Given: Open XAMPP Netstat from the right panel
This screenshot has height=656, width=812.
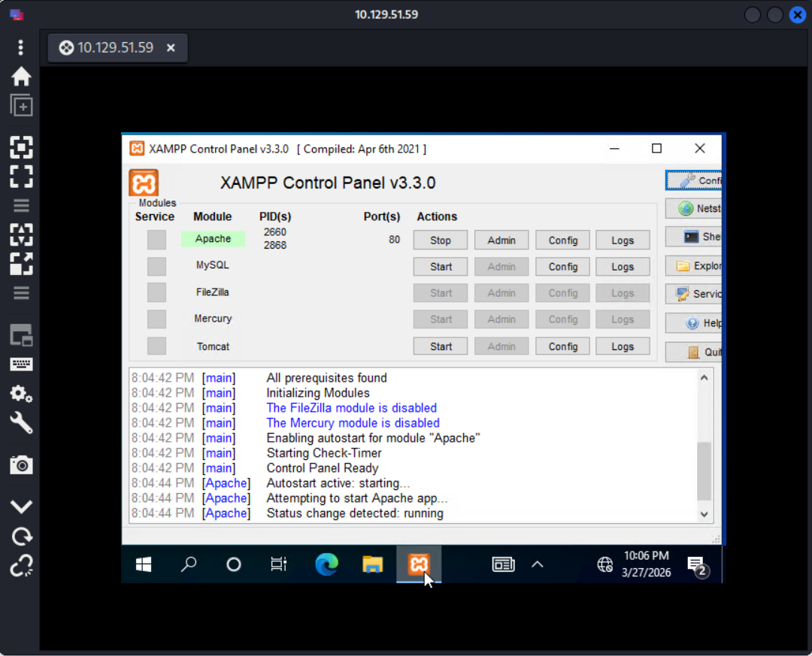Looking at the screenshot, I should pos(695,209).
